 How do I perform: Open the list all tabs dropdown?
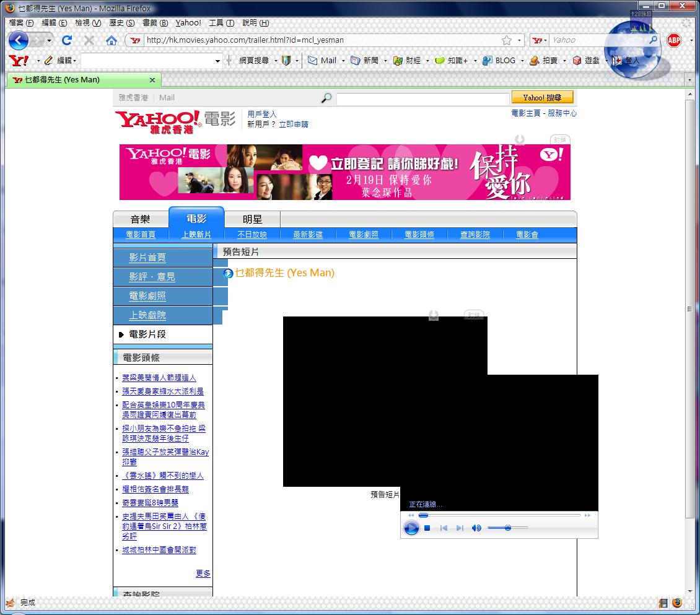pyautogui.click(x=689, y=81)
